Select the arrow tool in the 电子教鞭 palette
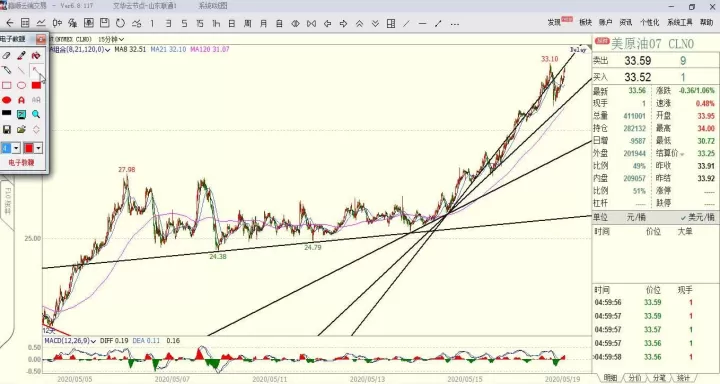The width and height of the screenshot is (720, 384). click(36, 70)
